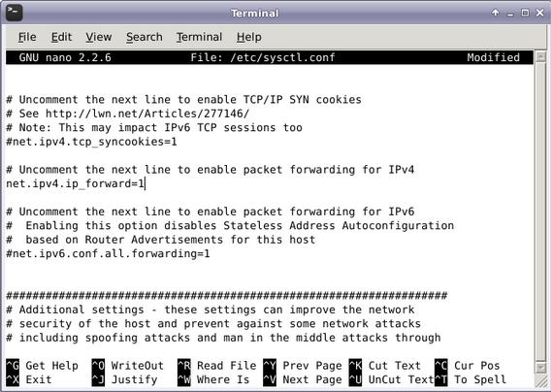Click the ^U UnCut Text shortcut
The width and height of the screenshot is (551, 392).
[x=392, y=379]
